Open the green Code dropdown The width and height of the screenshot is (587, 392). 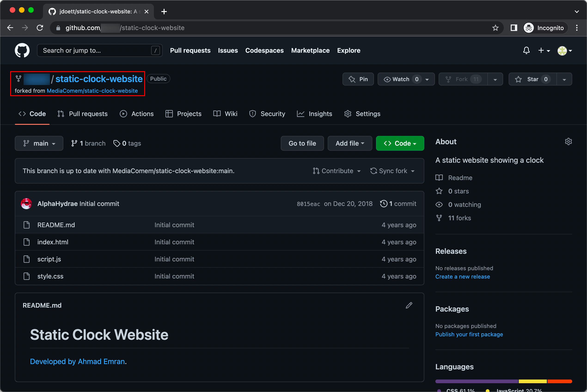(400, 143)
